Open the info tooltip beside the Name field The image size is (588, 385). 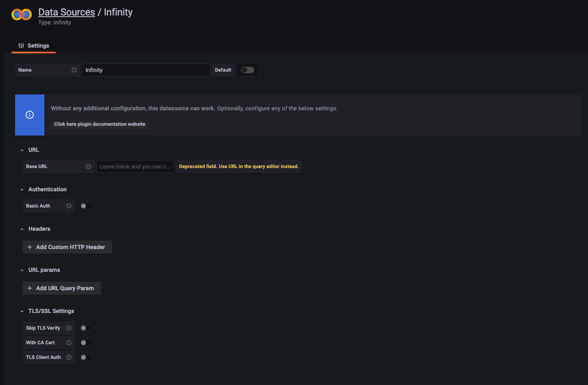tap(74, 70)
